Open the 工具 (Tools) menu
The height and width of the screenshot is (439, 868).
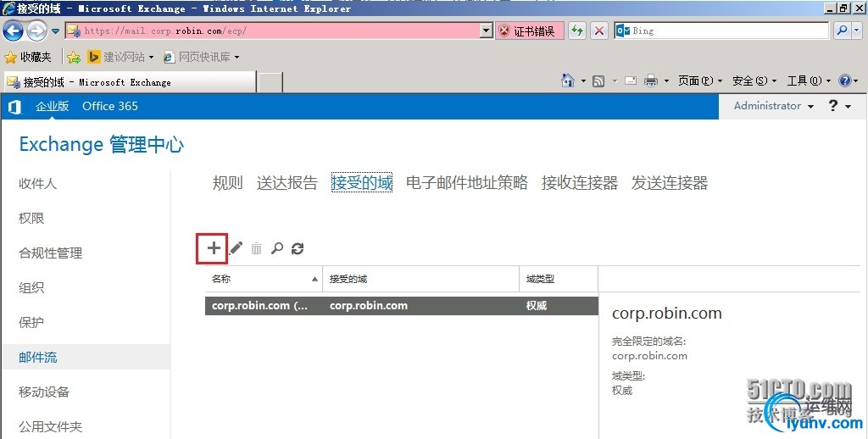click(809, 81)
